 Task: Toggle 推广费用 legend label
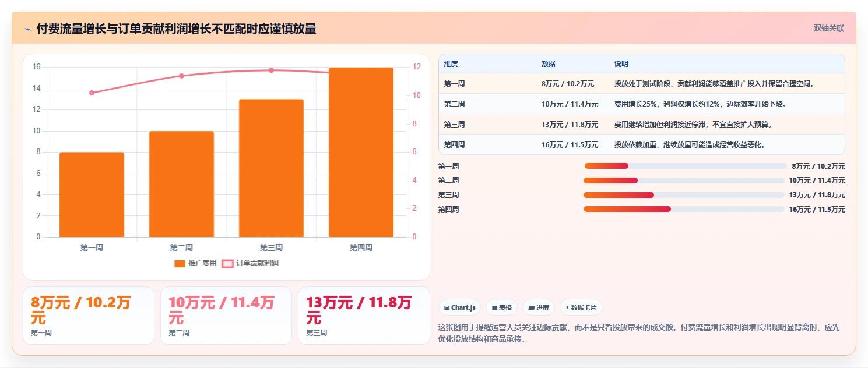coord(202,263)
